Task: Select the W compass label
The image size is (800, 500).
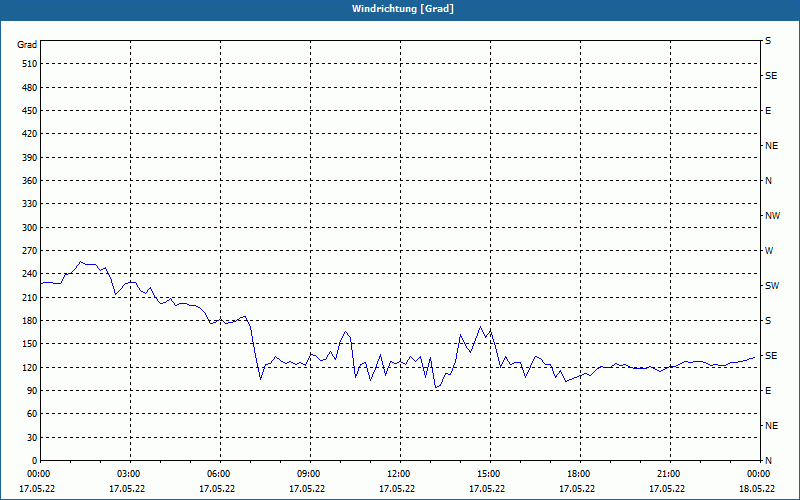Action: pos(769,251)
